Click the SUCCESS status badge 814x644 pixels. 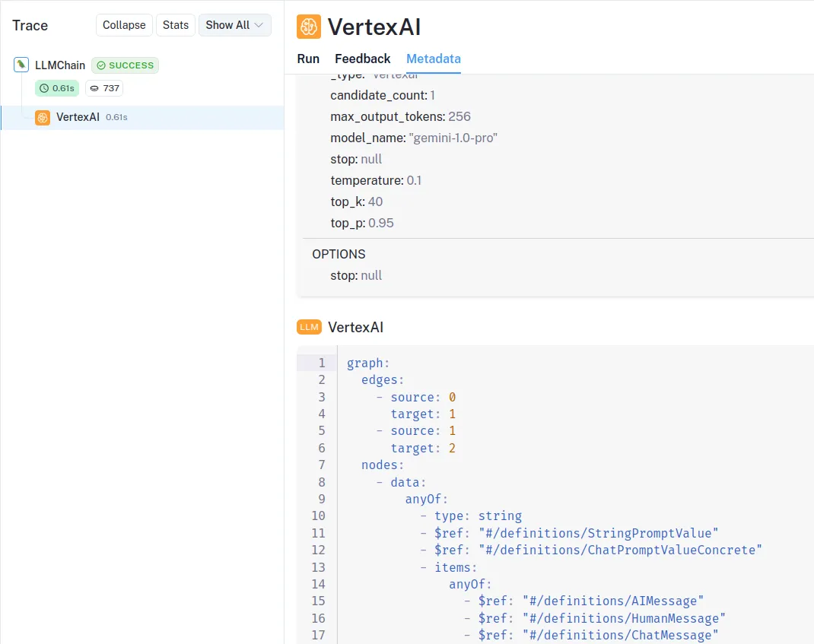pos(125,65)
